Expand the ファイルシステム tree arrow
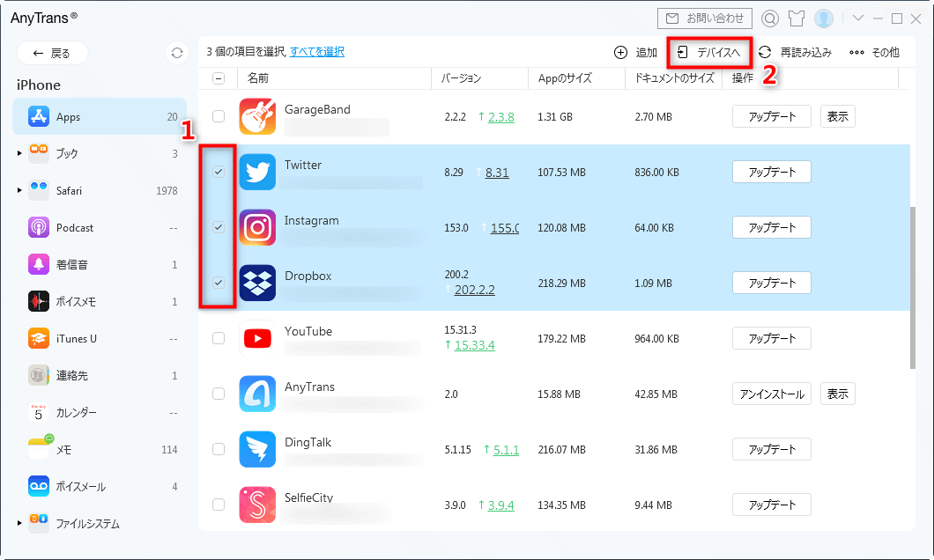 (19, 523)
